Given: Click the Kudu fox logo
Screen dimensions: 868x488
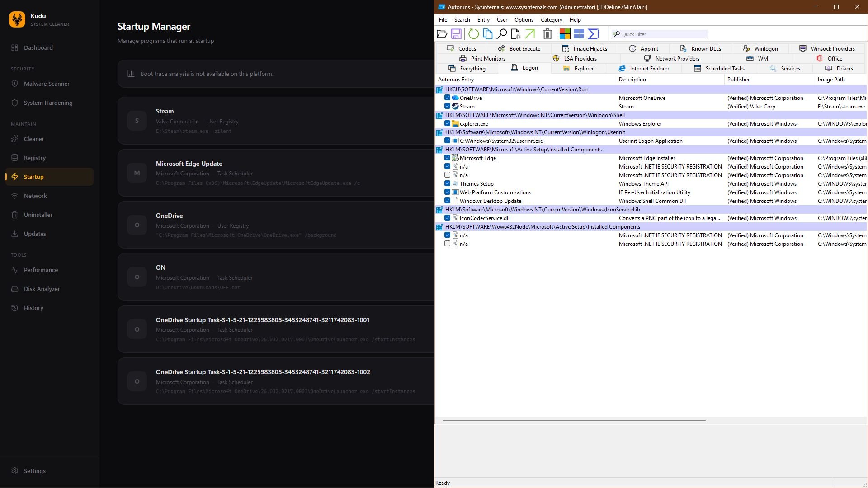Looking at the screenshot, I should [x=17, y=19].
